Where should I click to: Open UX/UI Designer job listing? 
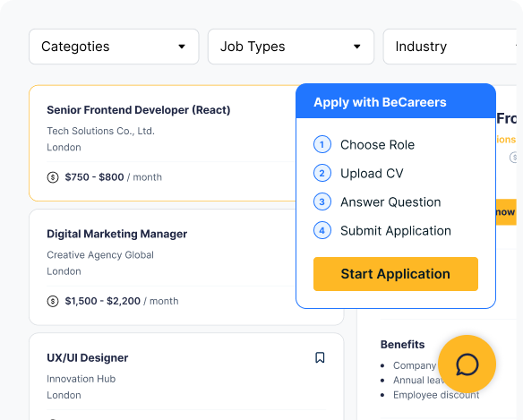point(88,357)
